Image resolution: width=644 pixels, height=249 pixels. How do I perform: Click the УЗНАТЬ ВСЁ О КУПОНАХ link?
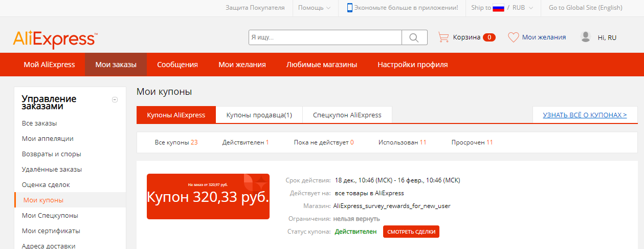[585, 115]
